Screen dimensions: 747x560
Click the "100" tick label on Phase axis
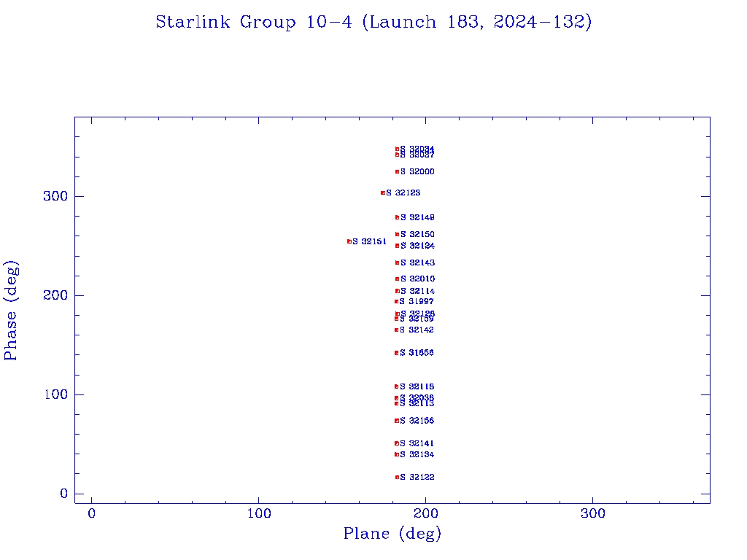pyautogui.click(x=55, y=394)
